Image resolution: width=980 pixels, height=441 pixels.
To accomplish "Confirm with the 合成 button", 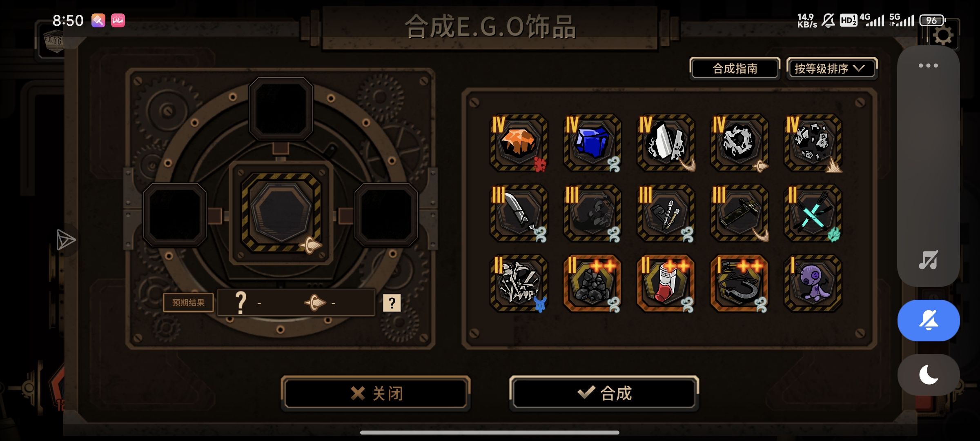I will click(x=604, y=393).
